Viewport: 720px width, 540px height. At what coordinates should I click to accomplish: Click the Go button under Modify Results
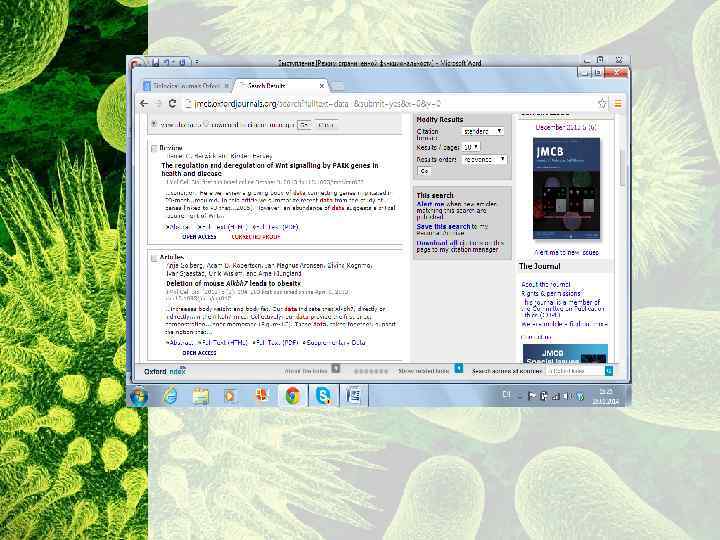(x=424, y=171)
